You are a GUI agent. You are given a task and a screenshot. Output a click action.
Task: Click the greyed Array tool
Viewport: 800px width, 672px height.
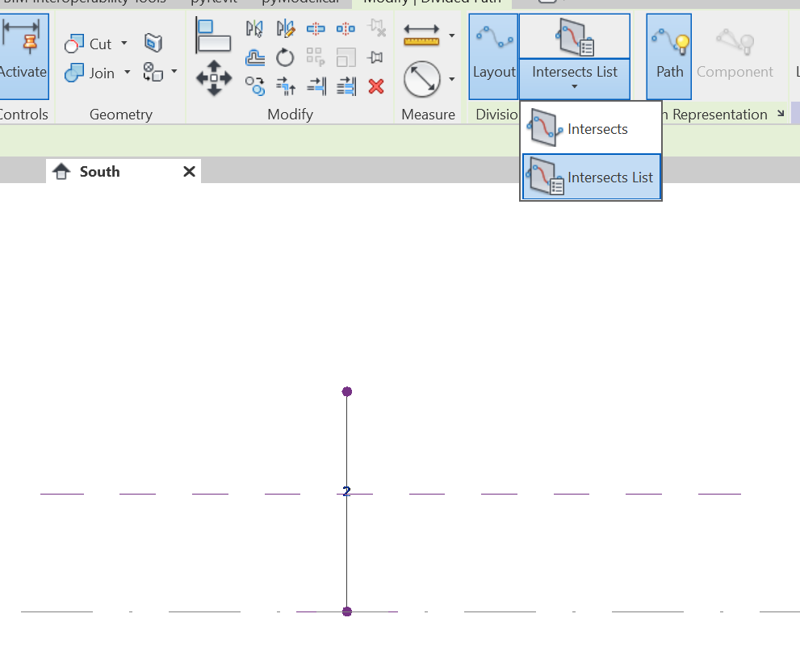coord(316,57)
